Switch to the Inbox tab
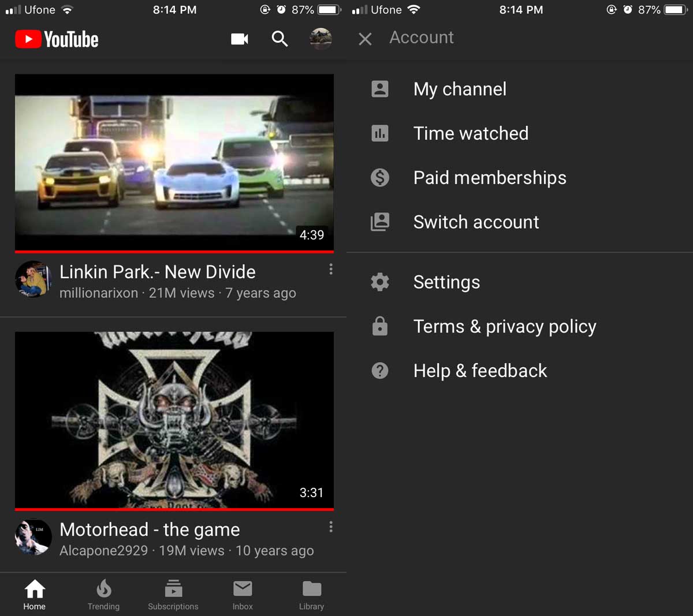This screenshot has height=616, width=693. click(x=243, y=595)
